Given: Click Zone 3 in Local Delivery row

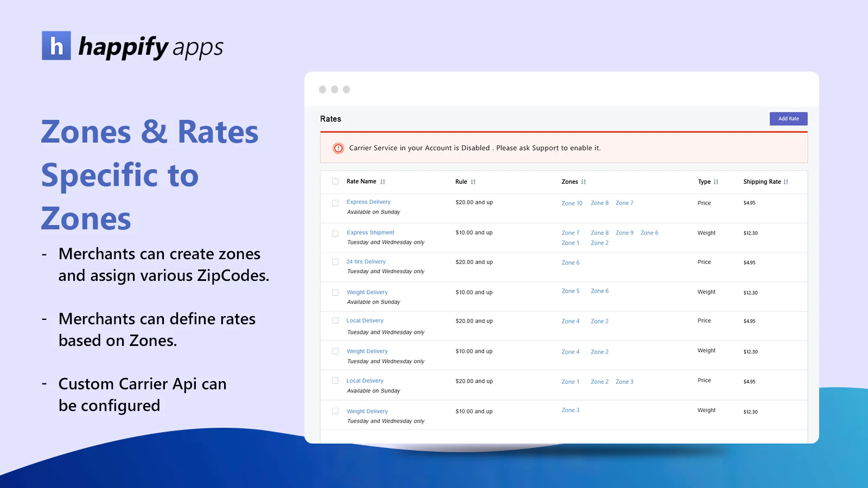Looking at the screenshot, I should tap(624, 382).
